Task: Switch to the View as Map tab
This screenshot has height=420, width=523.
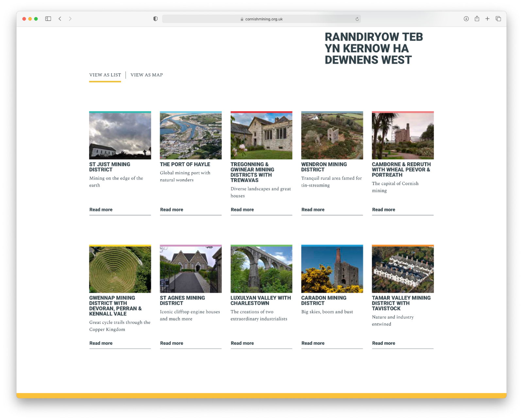Action: (146, 75)
